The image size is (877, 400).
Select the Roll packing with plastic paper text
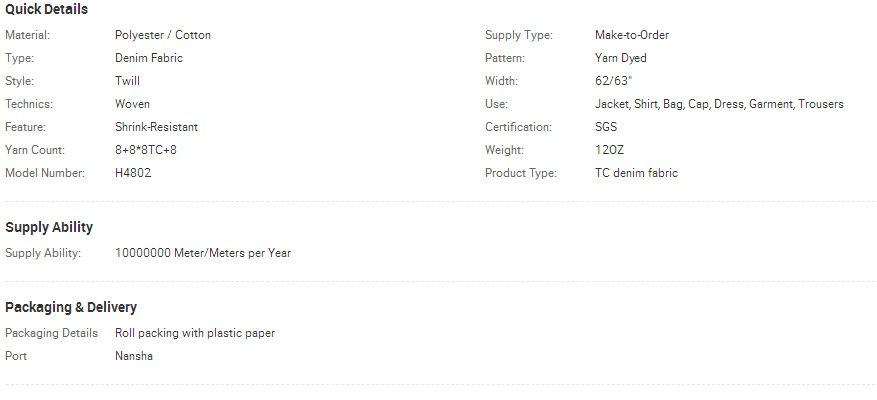195,333
